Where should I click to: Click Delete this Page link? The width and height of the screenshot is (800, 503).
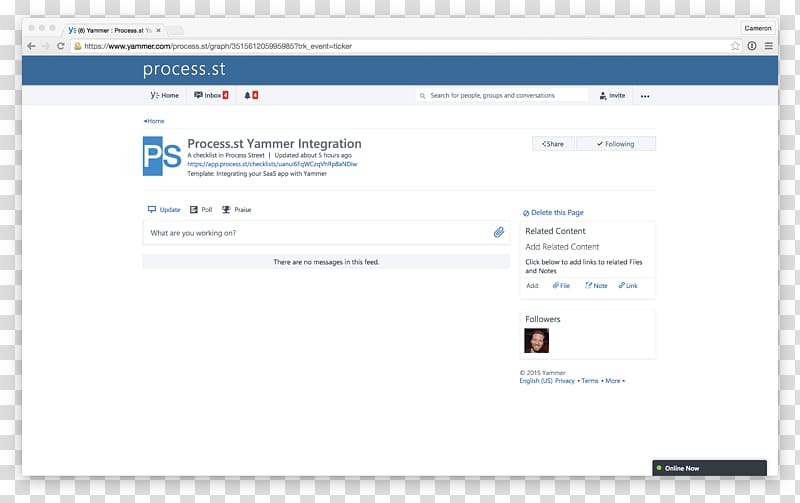pos(553,213)
